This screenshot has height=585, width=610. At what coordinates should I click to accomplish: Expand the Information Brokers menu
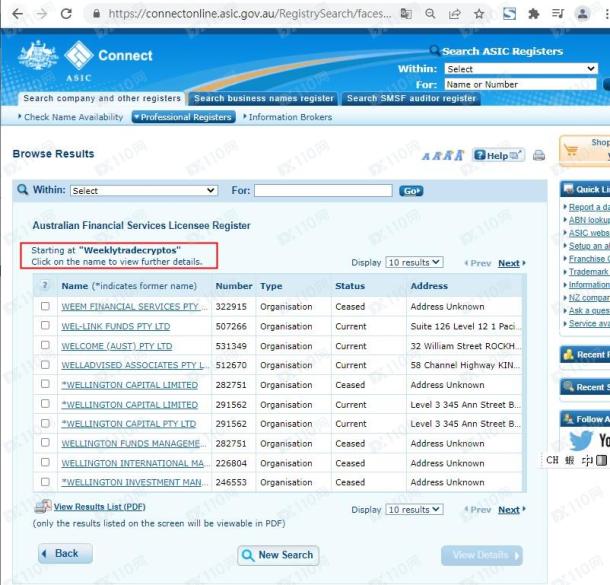click(287, 117)
